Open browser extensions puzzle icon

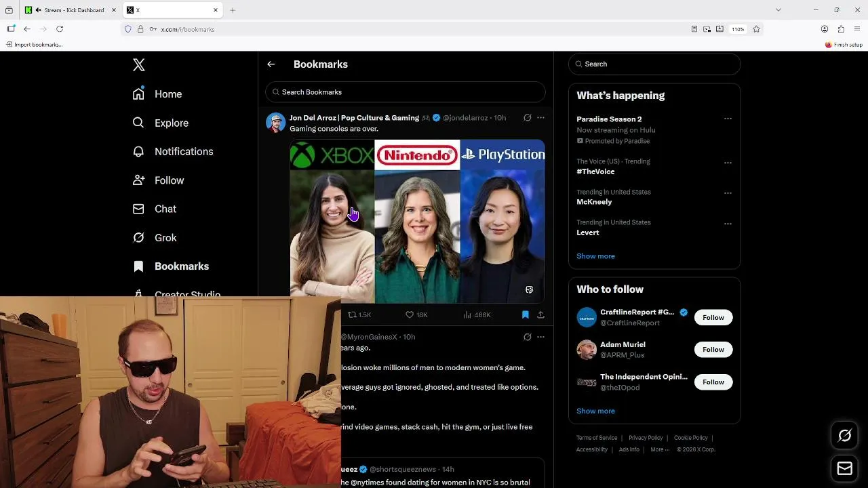click(x=841, y=29)
